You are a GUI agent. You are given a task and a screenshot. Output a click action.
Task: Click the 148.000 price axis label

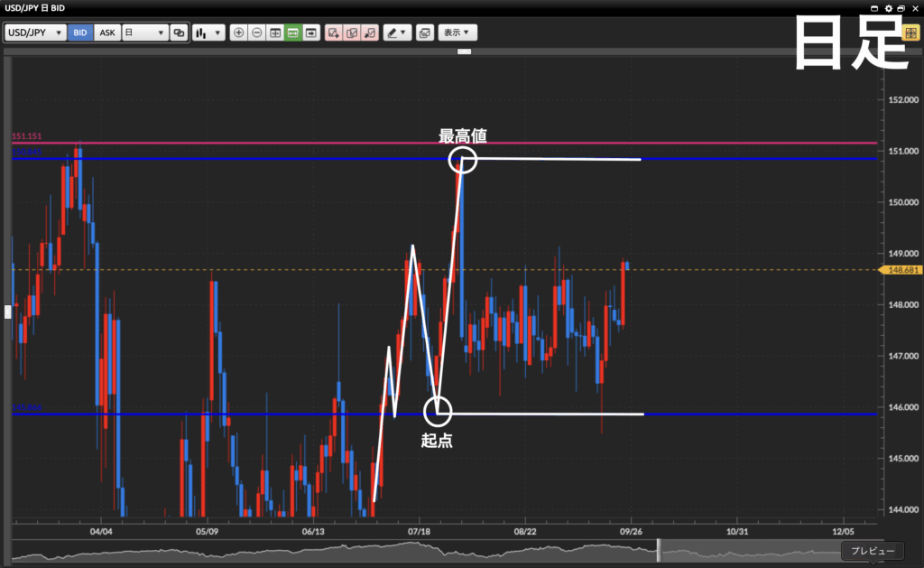point(903,305)
